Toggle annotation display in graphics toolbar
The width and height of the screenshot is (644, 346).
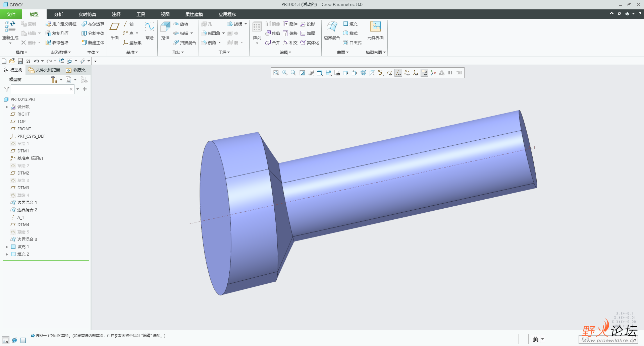click(x=424, y=73)
